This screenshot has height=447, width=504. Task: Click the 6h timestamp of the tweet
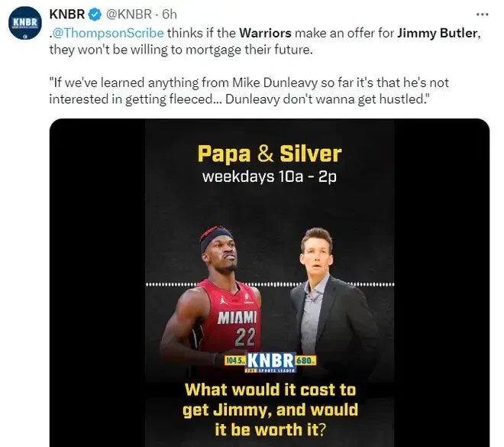pyautogui.click(x=170, y=15)
